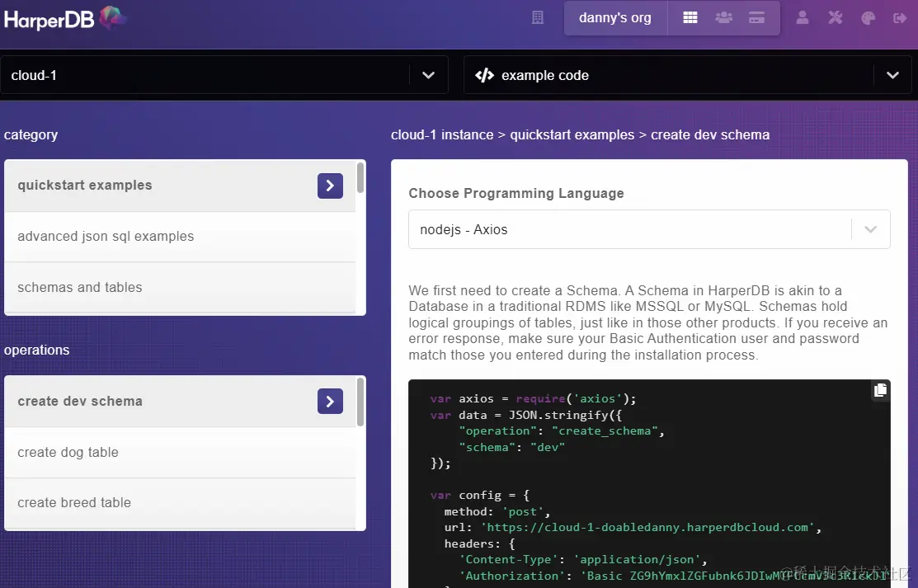Image resolution: width=918 pixels, height=588 pixels.
Task: Select advanced json sql examples category
Action: 106,236
